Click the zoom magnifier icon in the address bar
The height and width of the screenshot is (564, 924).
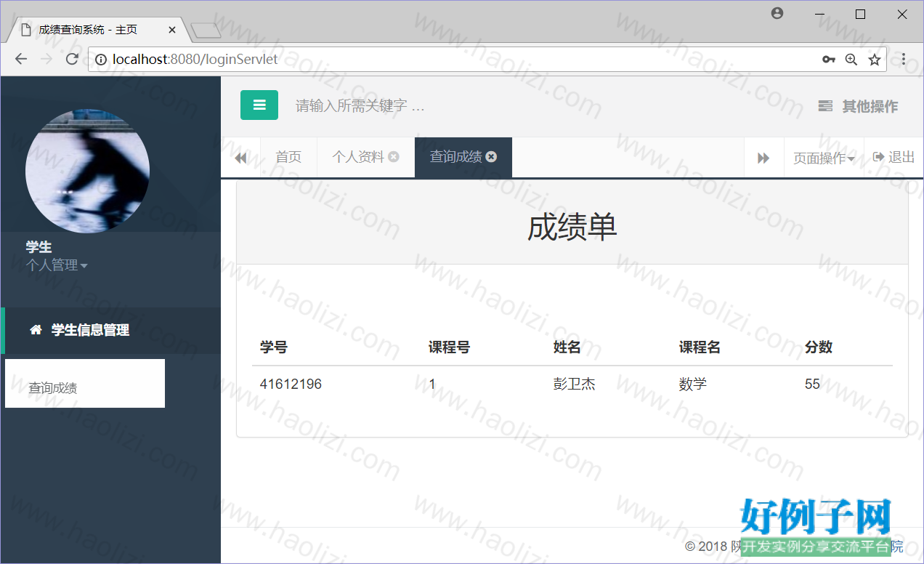(x=851, y=60)
